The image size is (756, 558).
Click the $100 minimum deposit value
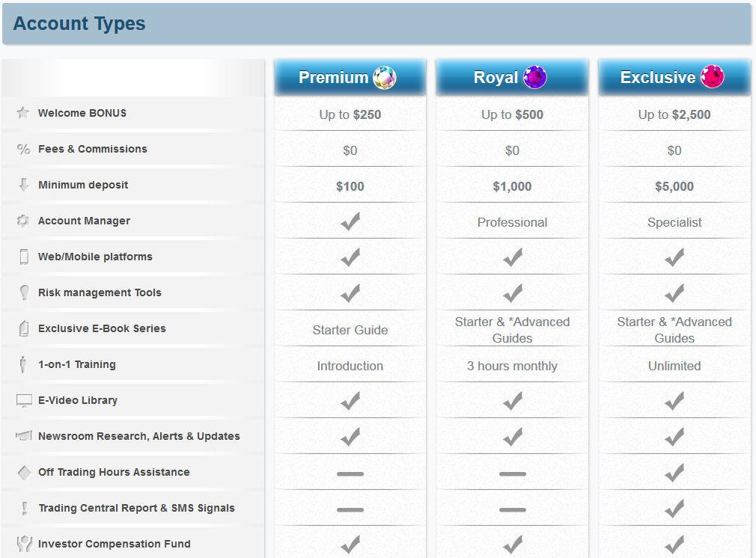point(350,186)
